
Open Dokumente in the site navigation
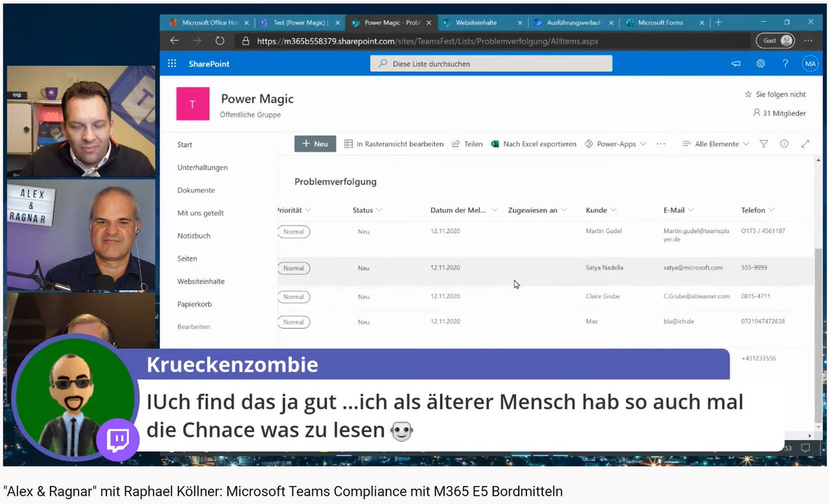click(x=196, y=190)
